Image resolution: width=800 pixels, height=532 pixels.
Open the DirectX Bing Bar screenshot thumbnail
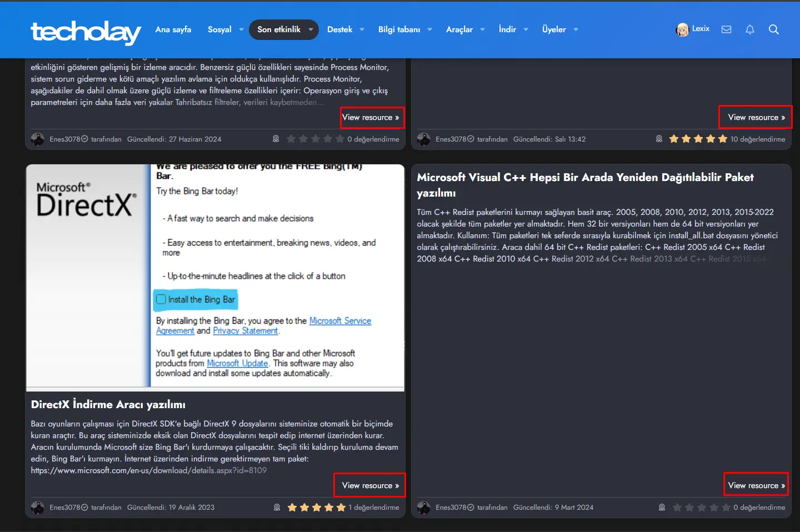(215, 278)
